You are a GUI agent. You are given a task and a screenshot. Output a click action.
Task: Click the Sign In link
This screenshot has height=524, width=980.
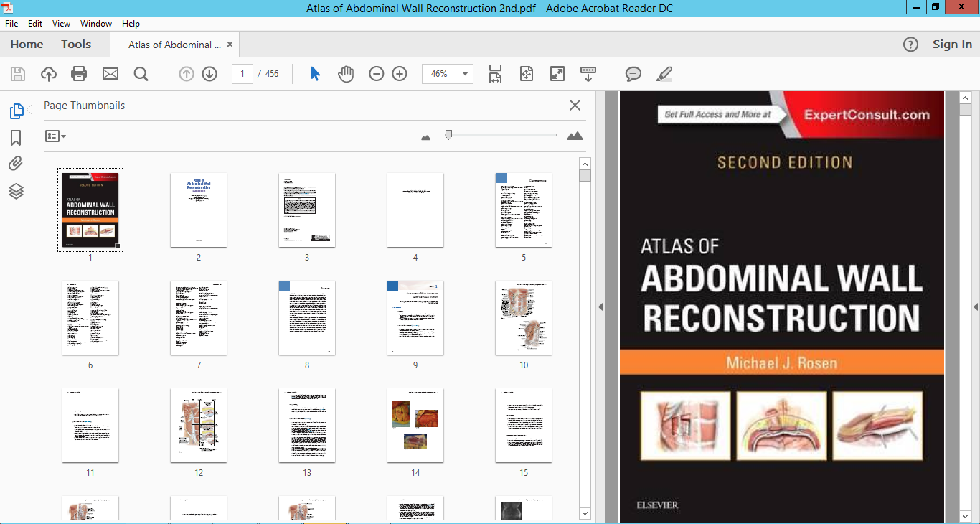pos(952,45)
